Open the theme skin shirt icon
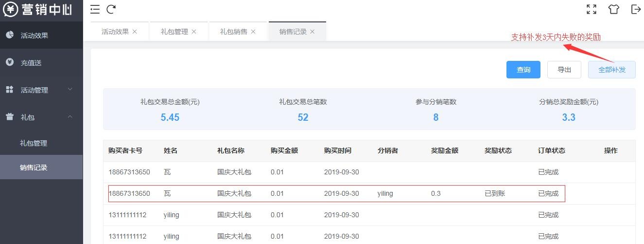The width and height of the screenshot is (644, 244). point(613,9)
